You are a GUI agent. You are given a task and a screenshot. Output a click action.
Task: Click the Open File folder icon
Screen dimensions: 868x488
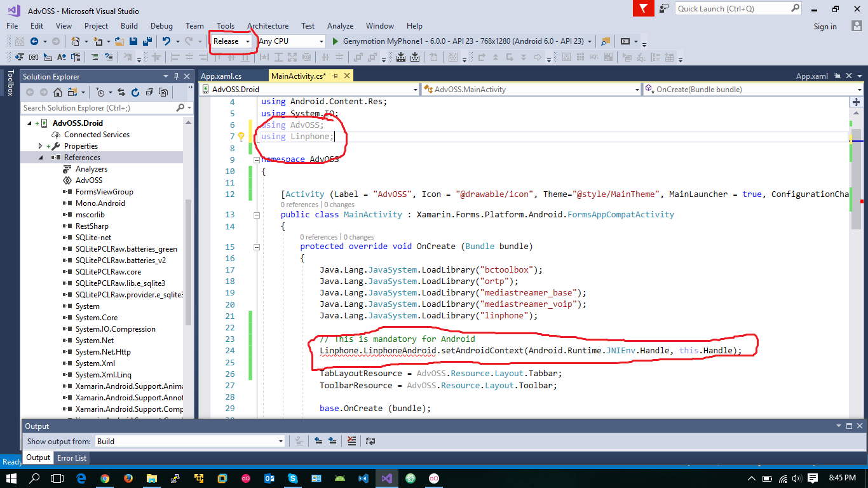(119, 41)
